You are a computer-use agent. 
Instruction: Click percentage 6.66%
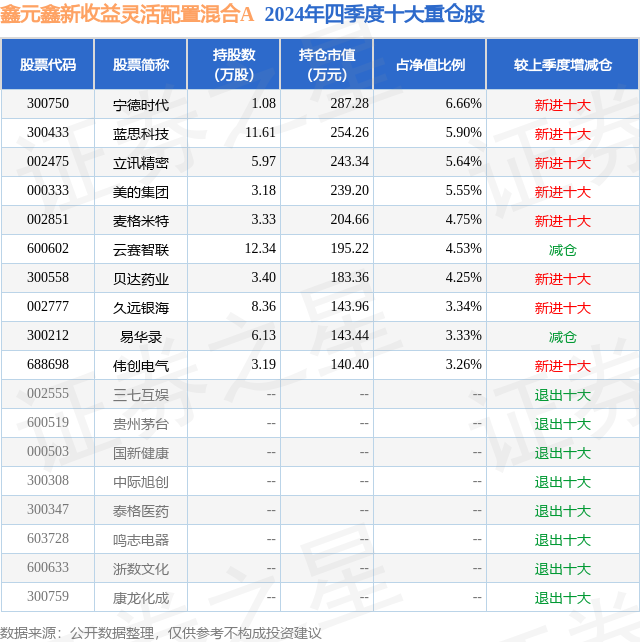(464, 104)
